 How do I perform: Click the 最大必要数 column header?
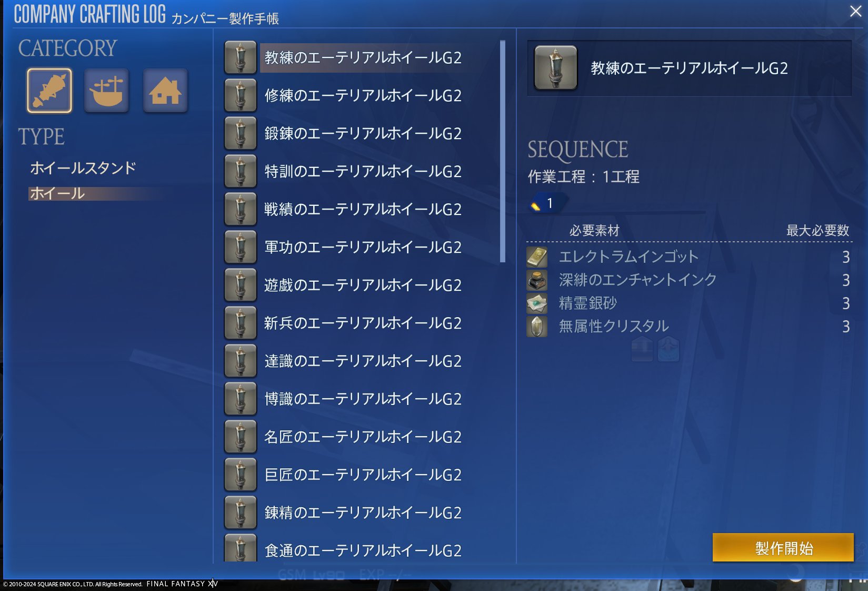(817, 230)
